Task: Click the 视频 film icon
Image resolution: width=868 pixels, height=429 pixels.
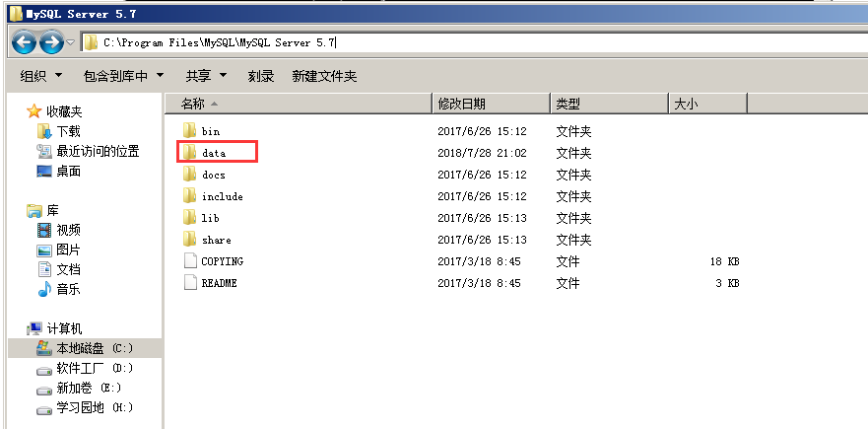Action: 44,230
